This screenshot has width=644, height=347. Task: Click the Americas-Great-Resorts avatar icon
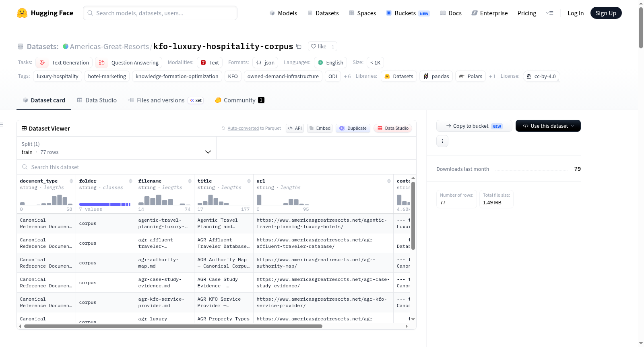pyautogui.click(x=66, y=46)
